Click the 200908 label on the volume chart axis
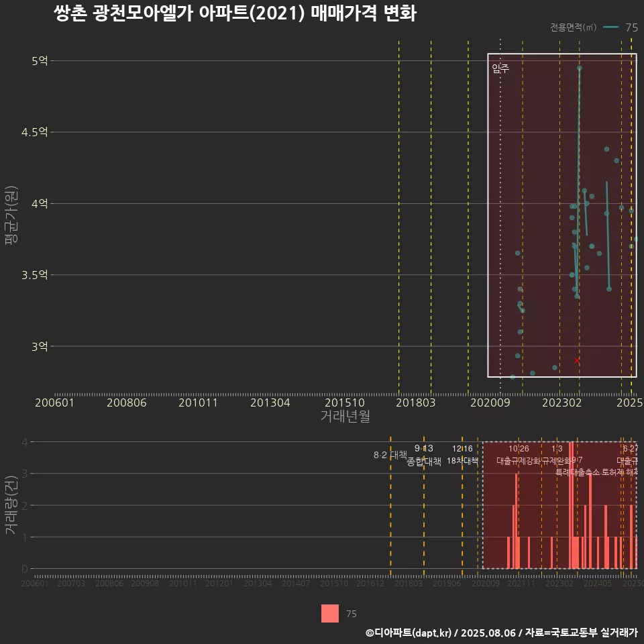Viewport: 644px width, 644px height. click(145, 583)
